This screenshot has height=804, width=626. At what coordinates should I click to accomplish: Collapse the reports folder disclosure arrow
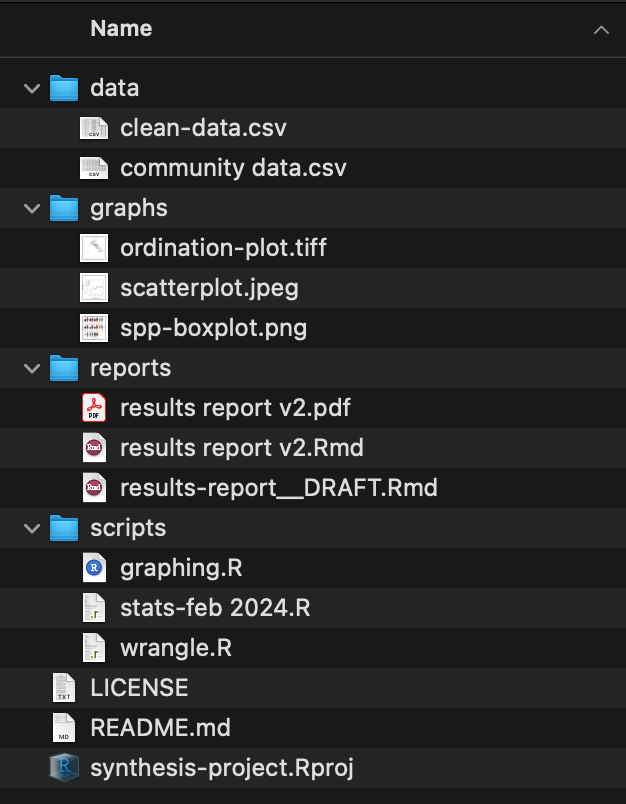[x=32, y=368]
